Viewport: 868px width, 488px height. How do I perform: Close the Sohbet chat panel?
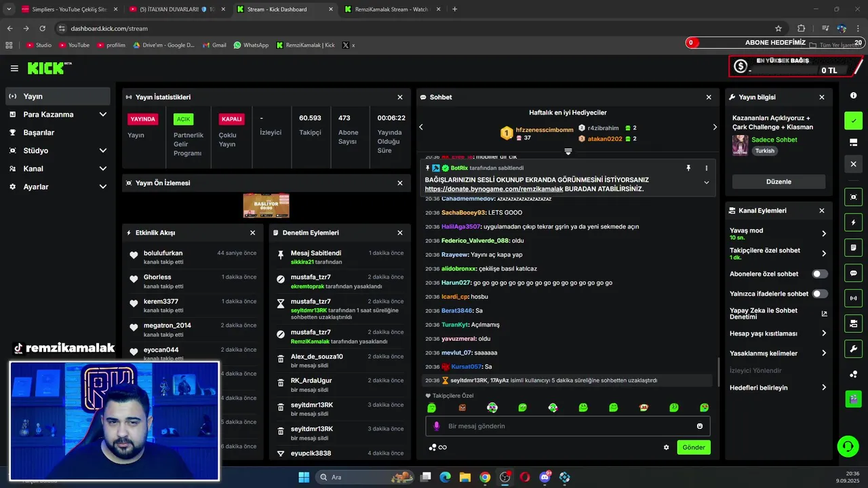pos(709,98)
